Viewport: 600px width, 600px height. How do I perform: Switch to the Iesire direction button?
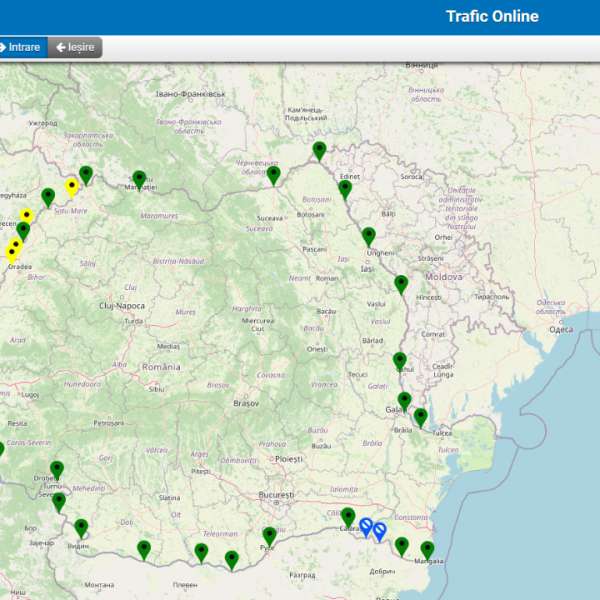[75, 47]
